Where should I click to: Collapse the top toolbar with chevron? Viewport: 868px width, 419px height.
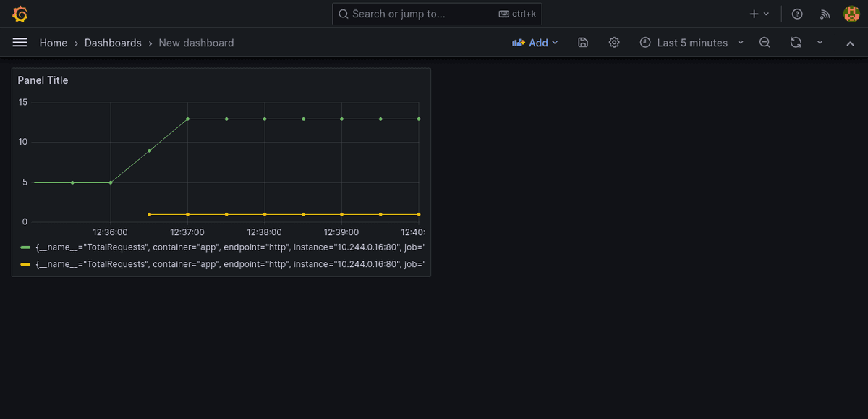851,43
